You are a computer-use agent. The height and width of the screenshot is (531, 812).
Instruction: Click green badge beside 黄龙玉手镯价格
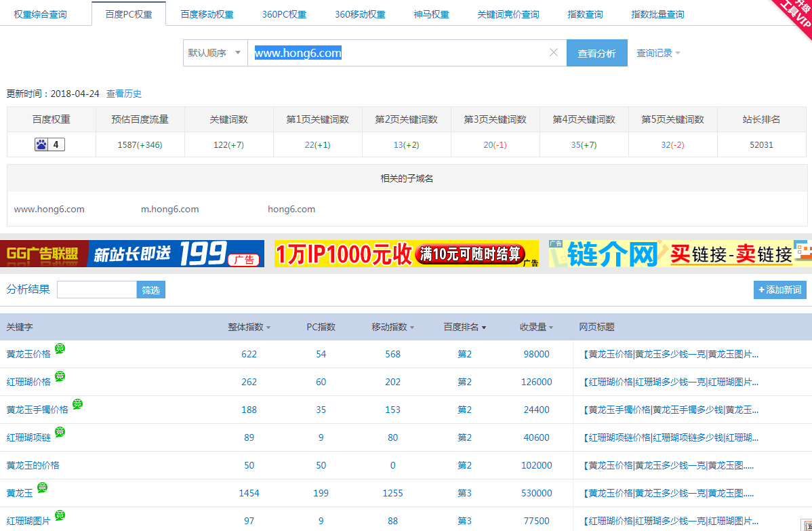pyautogui.click(x=77, y=404)
